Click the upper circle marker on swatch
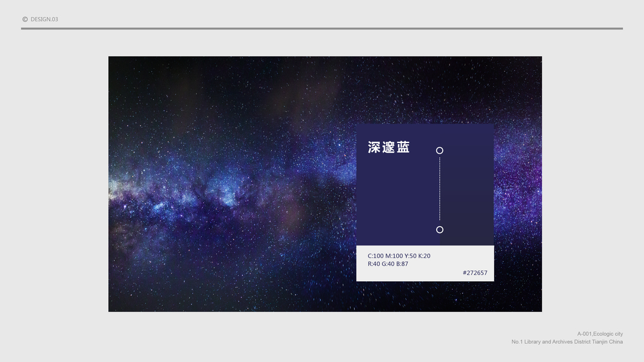The width and height of the screenshot is (644, 362). coord(439,150)
